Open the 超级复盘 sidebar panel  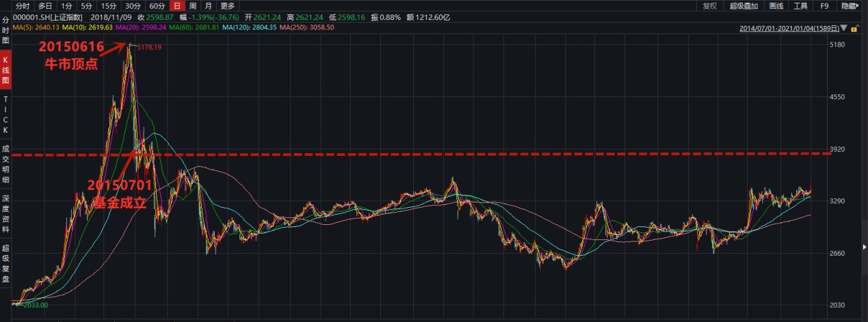pyautogui.click(x=5, y=263)
